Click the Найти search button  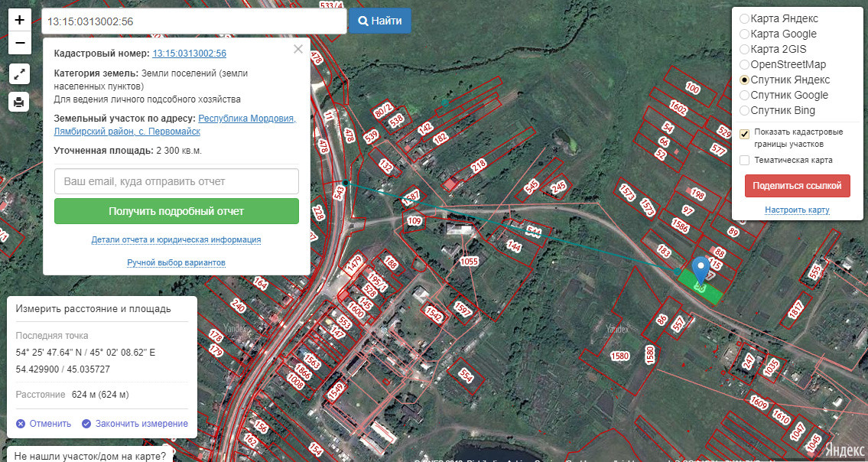coord(379,21)
